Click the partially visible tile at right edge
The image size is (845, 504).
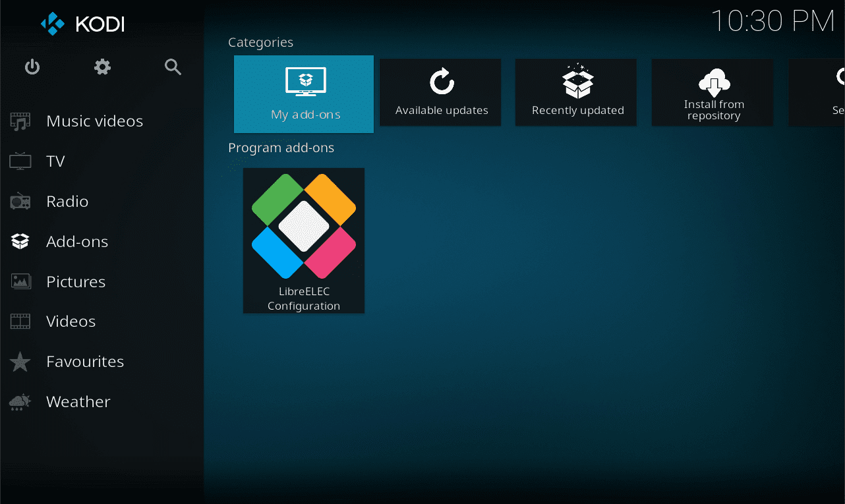[x=818, y=93]
